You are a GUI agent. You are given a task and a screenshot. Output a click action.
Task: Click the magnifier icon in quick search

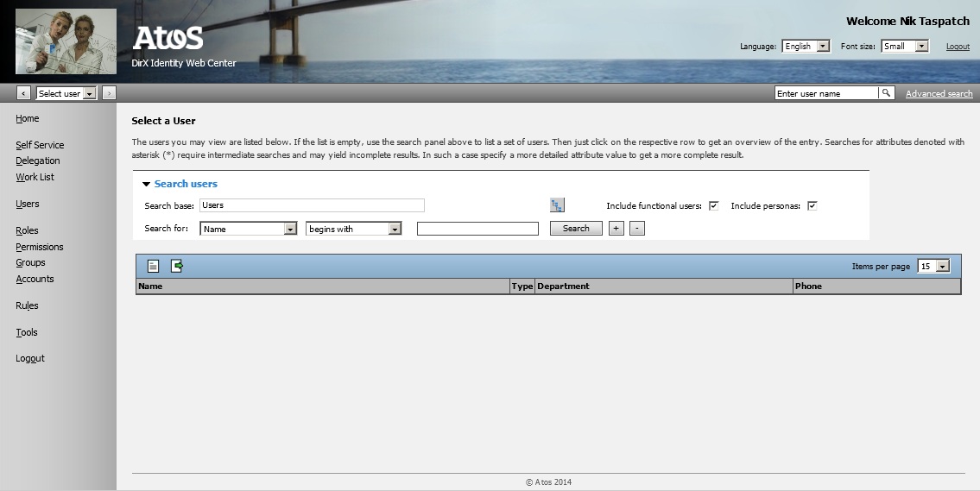tap(886, 93)
